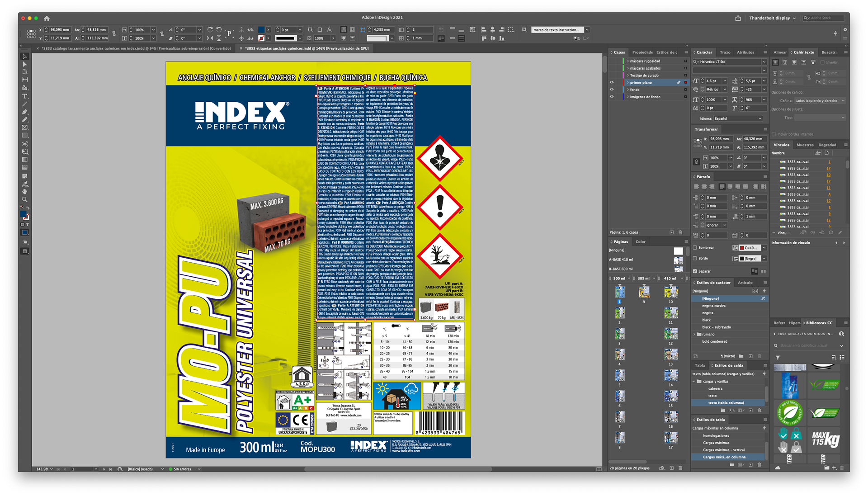The height and width of the screenshot is (496, 868).
Task: Click the list view icon in Bibliotecas CC
Action: click(x=842, y=357)
